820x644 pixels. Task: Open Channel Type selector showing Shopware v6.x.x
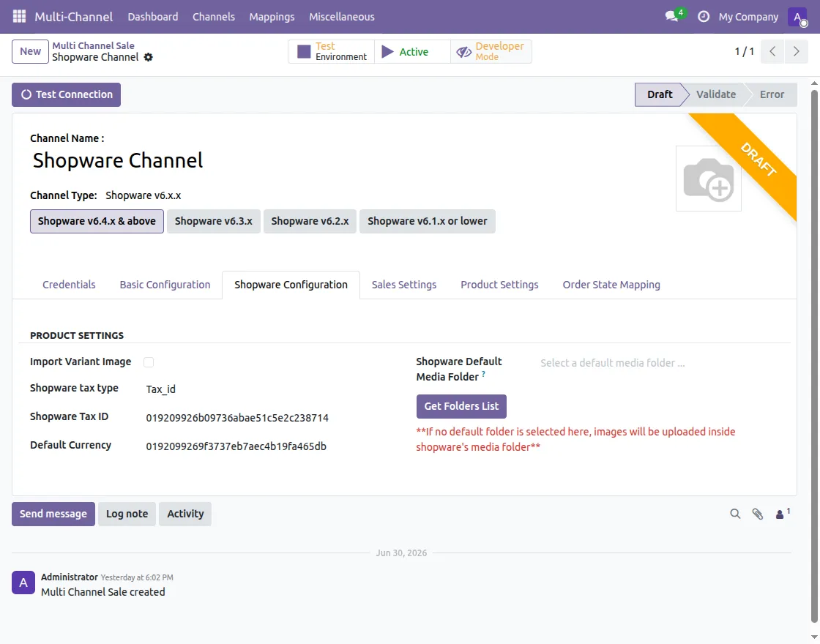[x=143, y=195]
